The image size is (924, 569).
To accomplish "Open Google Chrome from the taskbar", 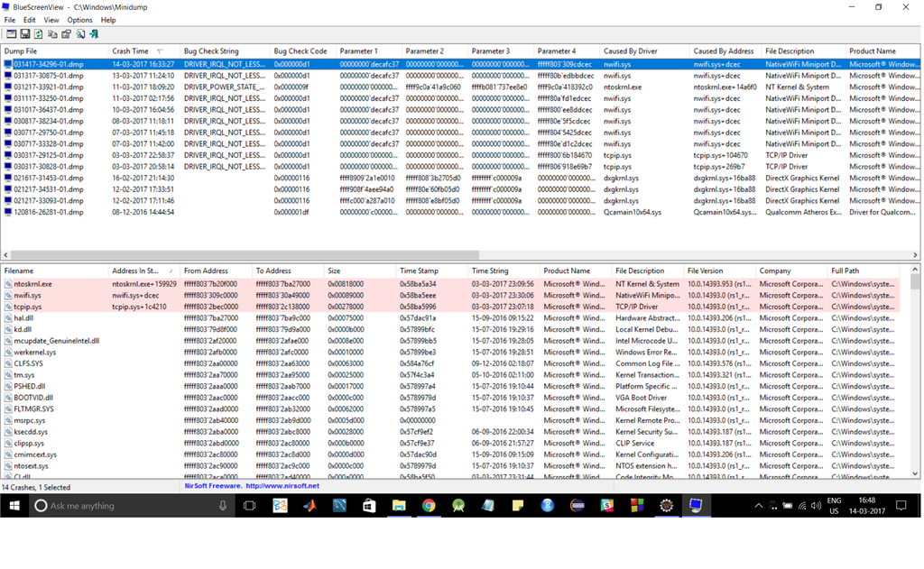I will (x=429, y=505).
